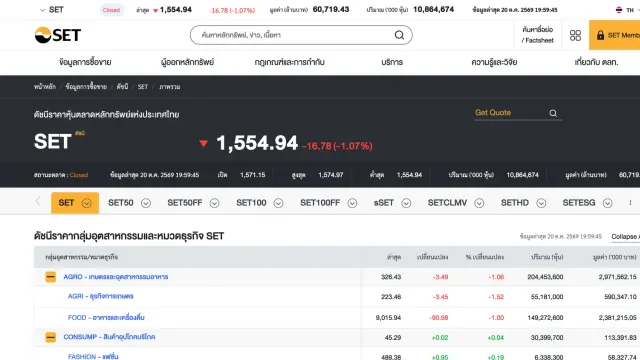Focus the main securities search field
The image size is (640, 360).
pos(301,35)
